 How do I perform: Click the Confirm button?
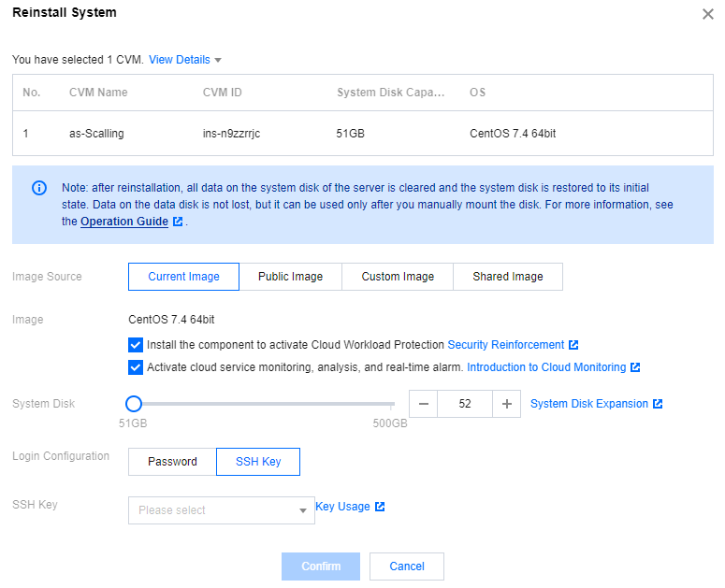click(321, 566)
